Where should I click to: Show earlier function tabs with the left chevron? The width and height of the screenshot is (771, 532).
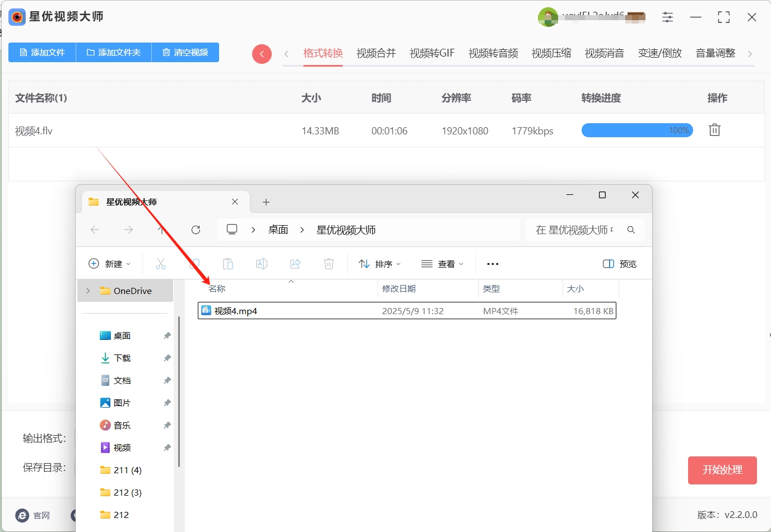click(x=286, y=54)
